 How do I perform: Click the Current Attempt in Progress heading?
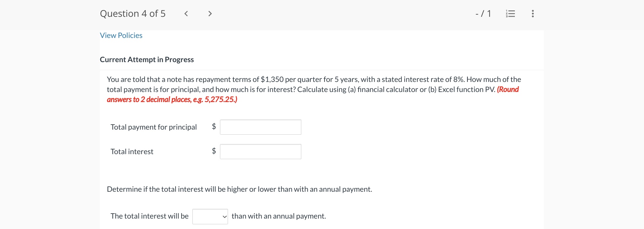147,59
